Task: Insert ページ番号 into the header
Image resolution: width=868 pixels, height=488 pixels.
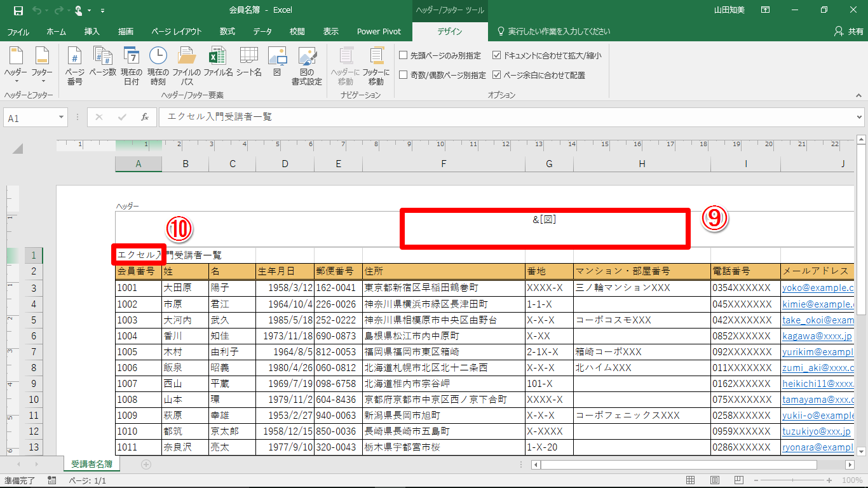Action: coord(74,66)
